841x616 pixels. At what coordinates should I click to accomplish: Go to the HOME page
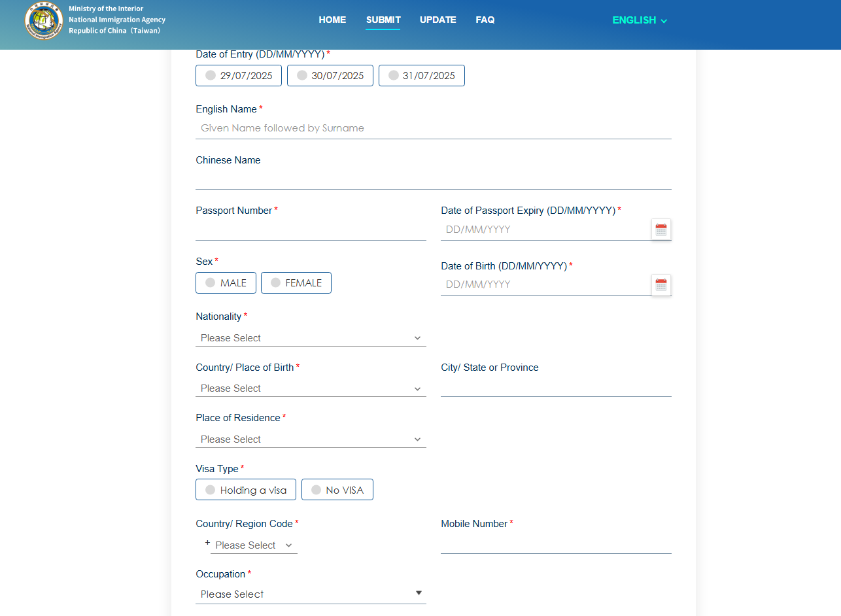point(332,20)
